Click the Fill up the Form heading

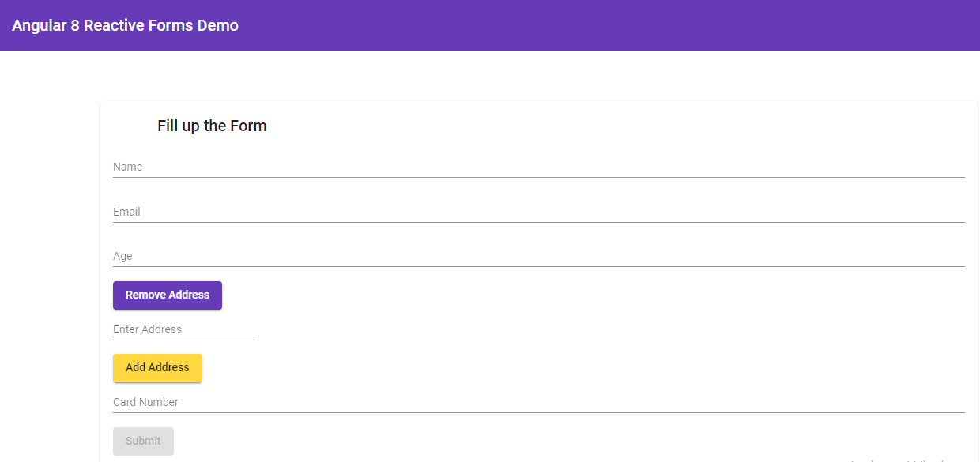point(212,125)
